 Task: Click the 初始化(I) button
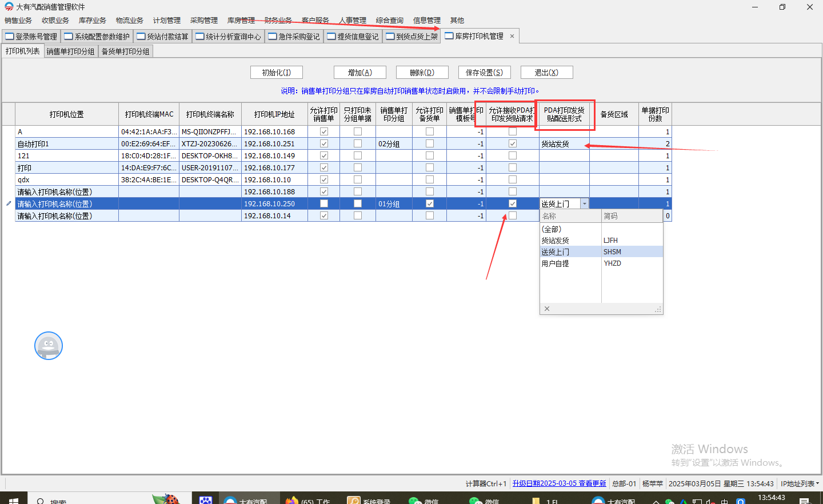tap(277, 73)
